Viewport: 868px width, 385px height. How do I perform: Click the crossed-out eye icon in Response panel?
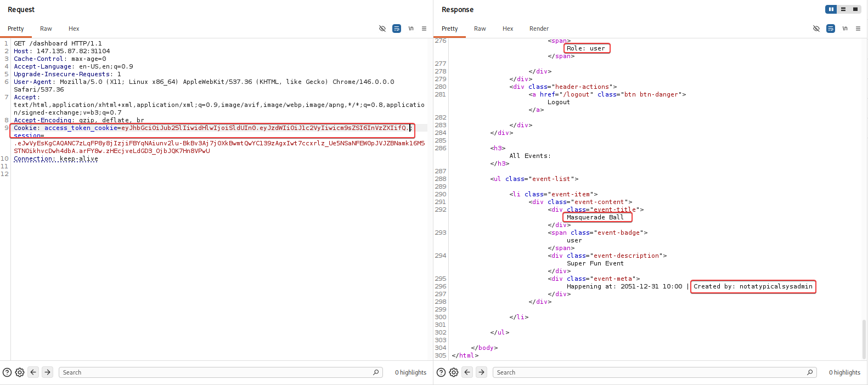tap(816, 29)
